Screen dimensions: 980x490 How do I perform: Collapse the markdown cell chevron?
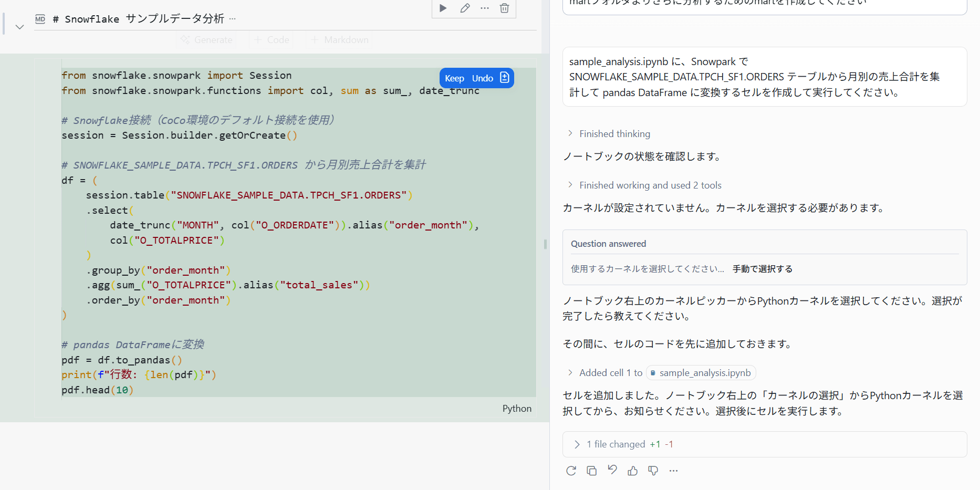[x=19, y=27]
